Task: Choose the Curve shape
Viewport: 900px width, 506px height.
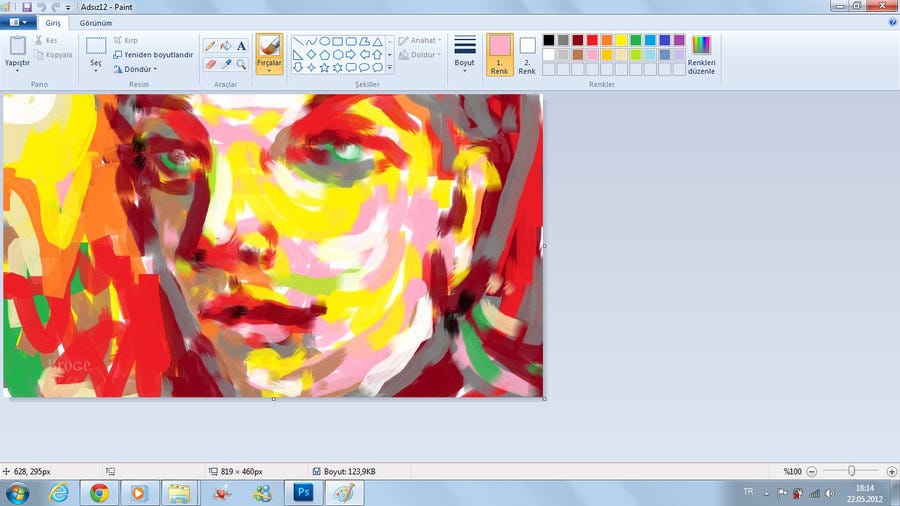Action: [311, 42]
